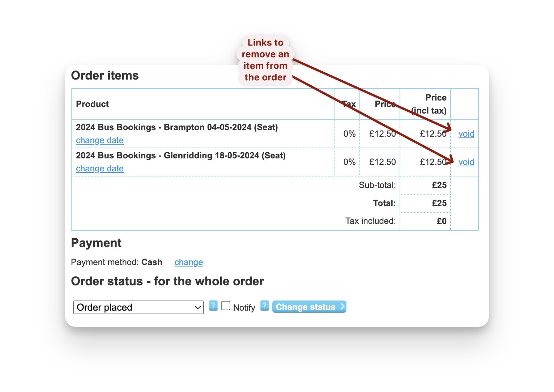Image resolution: width=554 pixels, height=392 pixels.
Task: Click the Change status button
Action: [x=306, y=307]
